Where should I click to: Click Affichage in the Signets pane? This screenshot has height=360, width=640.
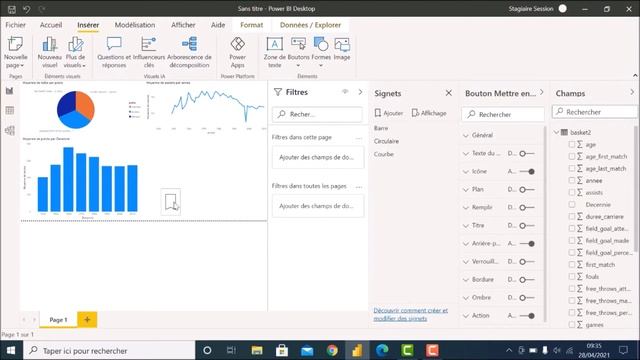pyautogui.click(x=429, y=113)
